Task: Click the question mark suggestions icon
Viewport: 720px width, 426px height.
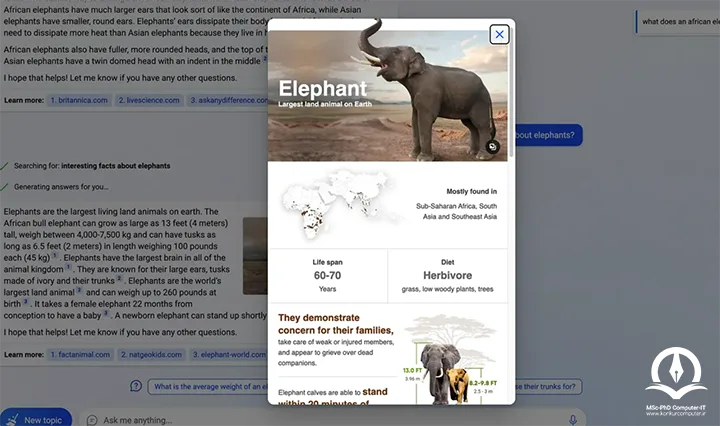Action: coord(136,386)
